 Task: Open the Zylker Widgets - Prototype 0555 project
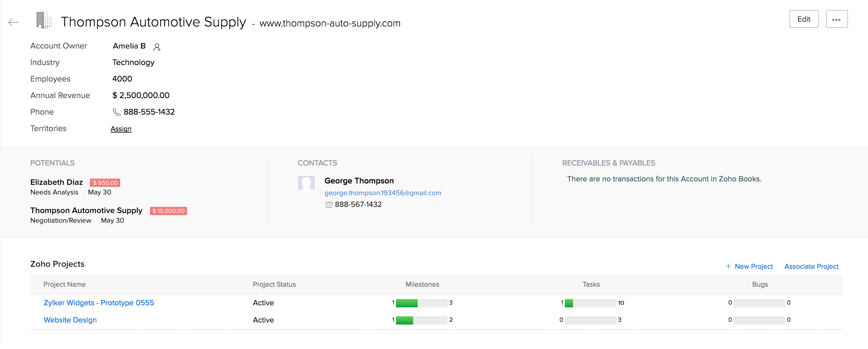[99, 303]
